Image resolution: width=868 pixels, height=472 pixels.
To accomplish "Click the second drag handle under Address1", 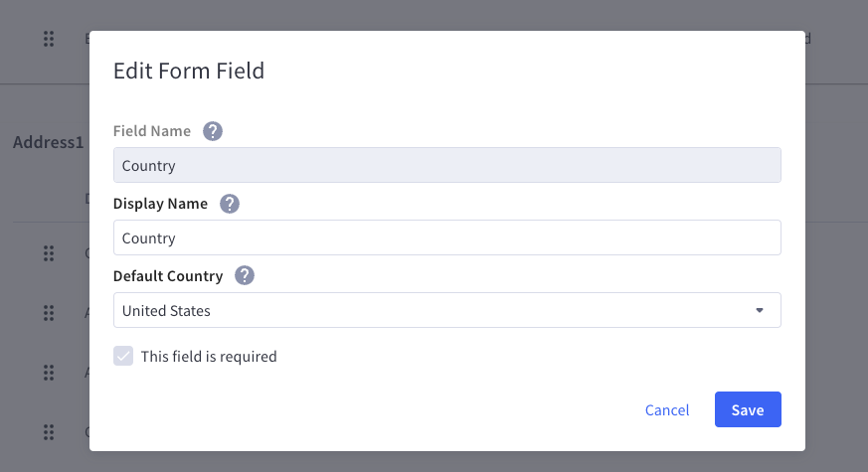I will (49, 313).
